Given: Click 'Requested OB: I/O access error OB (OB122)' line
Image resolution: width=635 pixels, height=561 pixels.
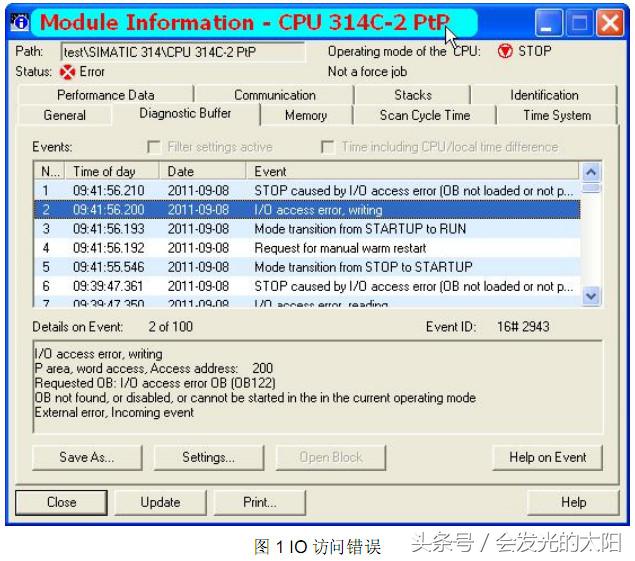Looking at the screenshot, I should click(x=155, y=383).
